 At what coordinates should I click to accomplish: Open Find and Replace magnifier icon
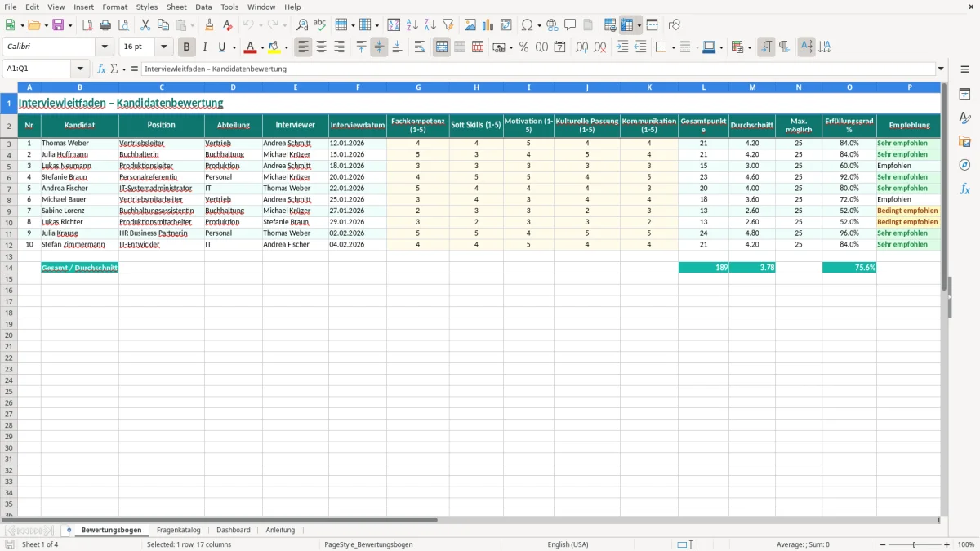[x=302, y=25]
